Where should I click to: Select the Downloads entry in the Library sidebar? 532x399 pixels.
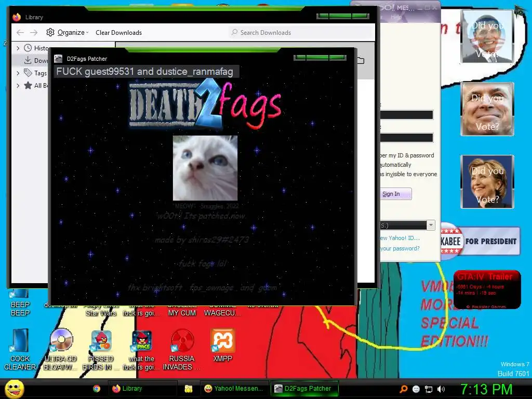point(36,61)
